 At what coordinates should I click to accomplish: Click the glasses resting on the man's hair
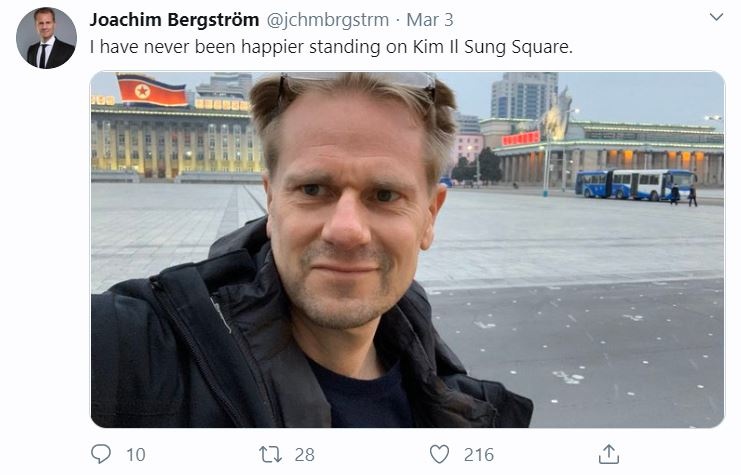(x=357, y=82)
